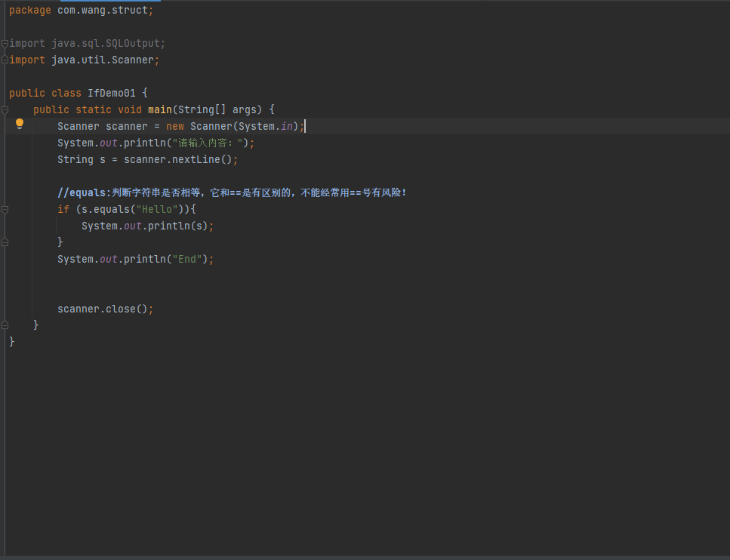This screenshot has width=730, height=560.
Task: Click the package com.wang.struct line
Action: (81, 11)
